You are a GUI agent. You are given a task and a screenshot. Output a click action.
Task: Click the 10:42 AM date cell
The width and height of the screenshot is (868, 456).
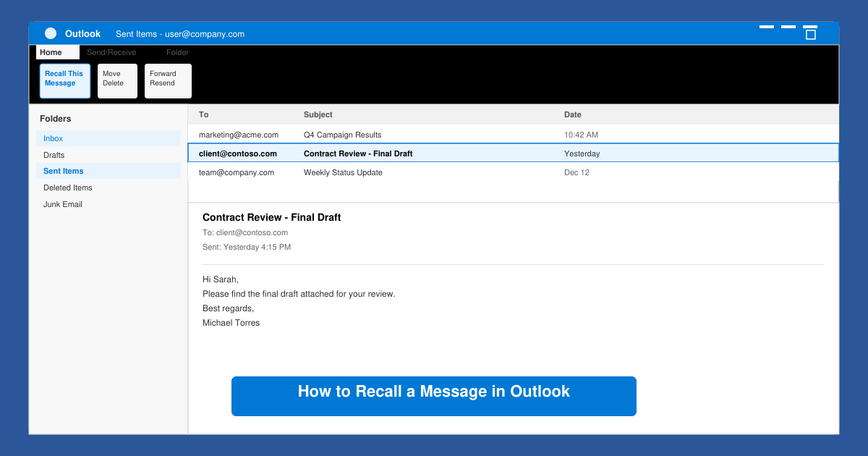(582, 135)
